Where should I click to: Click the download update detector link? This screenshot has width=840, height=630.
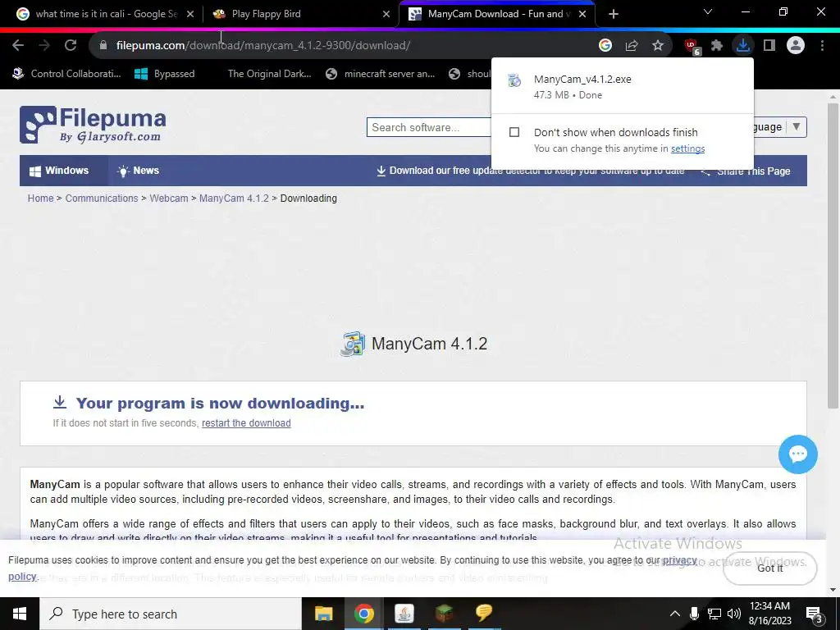click(531, 171)
